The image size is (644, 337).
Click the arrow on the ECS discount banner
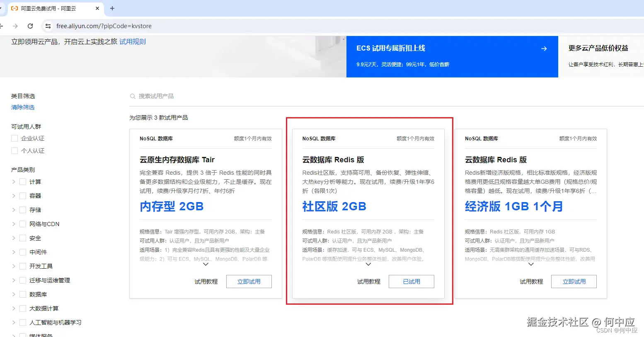544,48
